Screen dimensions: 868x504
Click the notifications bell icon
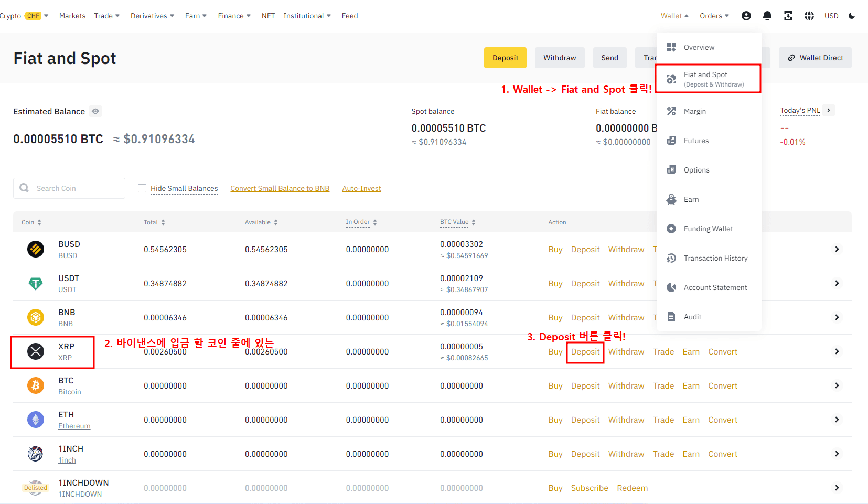pyautogui.click(x=767, y=16)
